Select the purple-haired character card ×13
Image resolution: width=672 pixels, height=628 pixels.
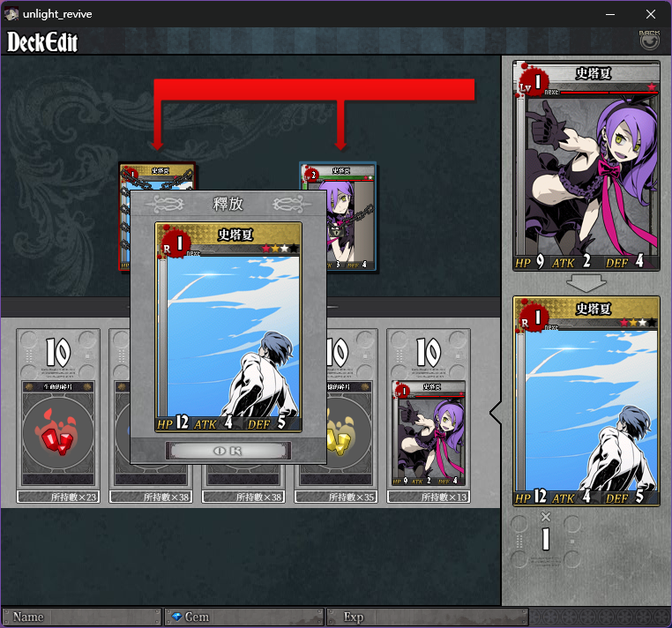429,433
